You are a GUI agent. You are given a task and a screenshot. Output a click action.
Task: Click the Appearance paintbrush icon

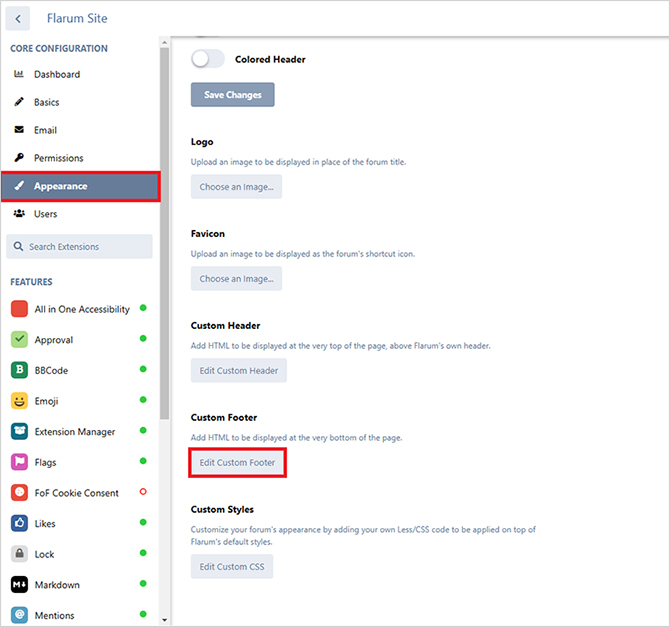(19, 185)
